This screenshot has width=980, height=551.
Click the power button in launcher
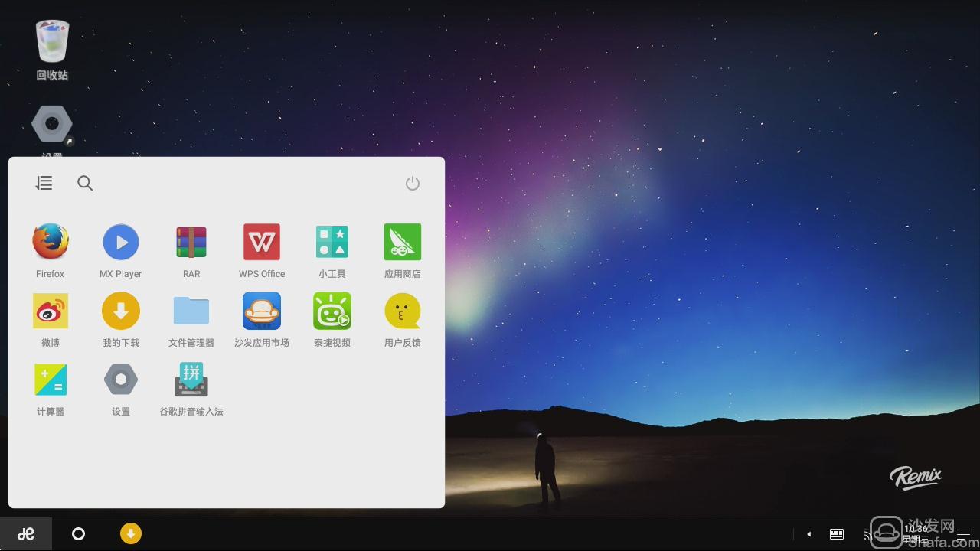(413, 183)
